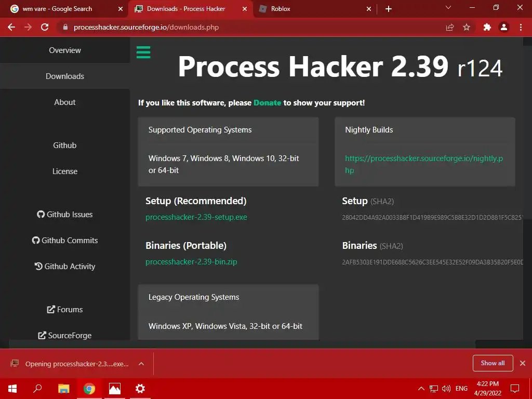532x399 pixels.
Task: Open the SourceForge external link
Action: pyautogui.click(x=65, y=335)
